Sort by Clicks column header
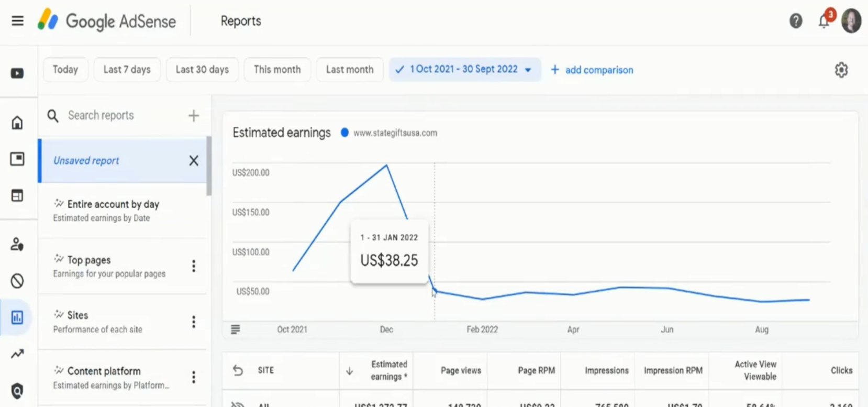 tap(841, 370)
